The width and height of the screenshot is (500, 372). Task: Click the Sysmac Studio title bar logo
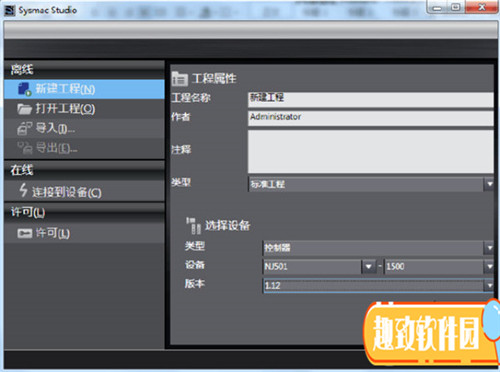tap(10, 11)
